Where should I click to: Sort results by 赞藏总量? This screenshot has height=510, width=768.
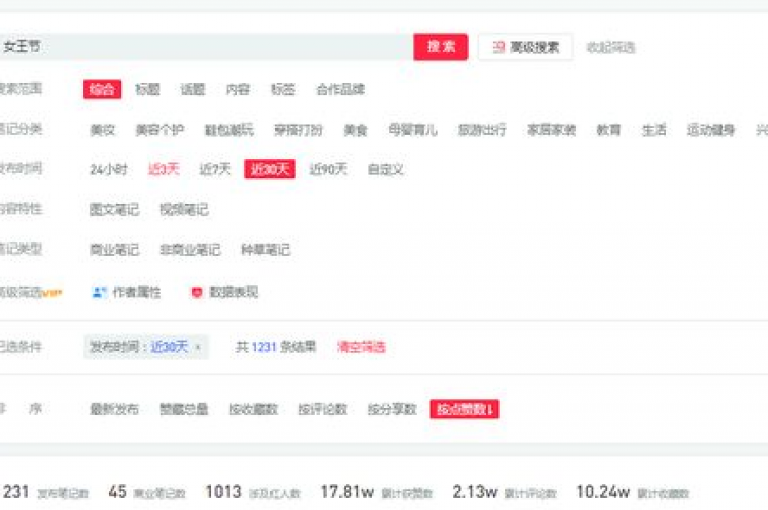pos(184,409)
